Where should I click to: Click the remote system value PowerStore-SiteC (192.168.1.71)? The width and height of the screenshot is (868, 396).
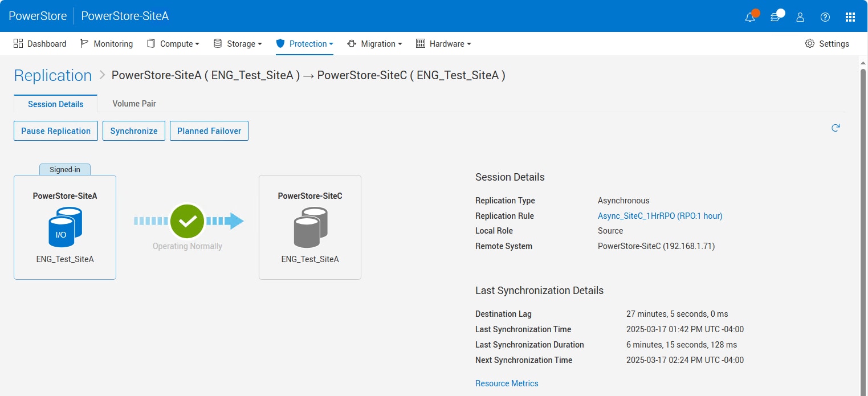(656, 246)
